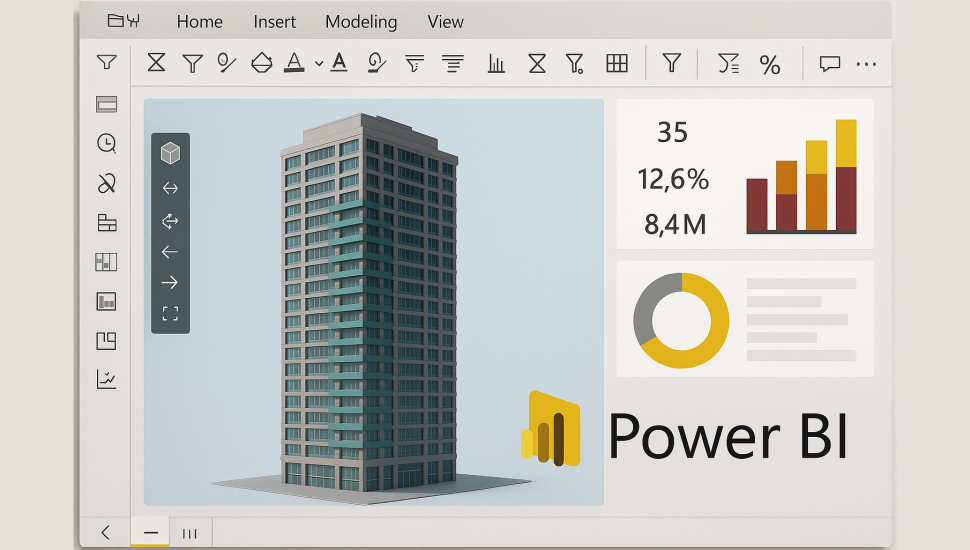Click the funnel icon right of the grid

(x=672, y=62)
